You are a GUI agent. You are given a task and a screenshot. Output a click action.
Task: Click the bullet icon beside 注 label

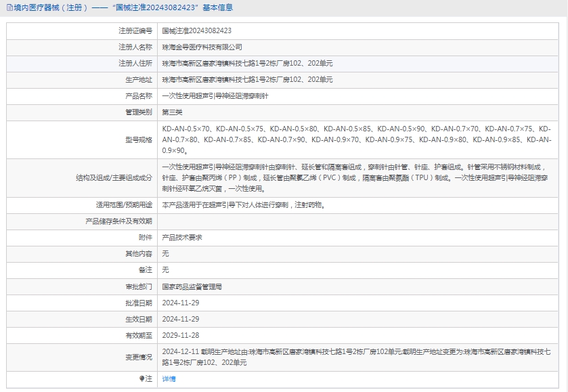click(141, 378)
